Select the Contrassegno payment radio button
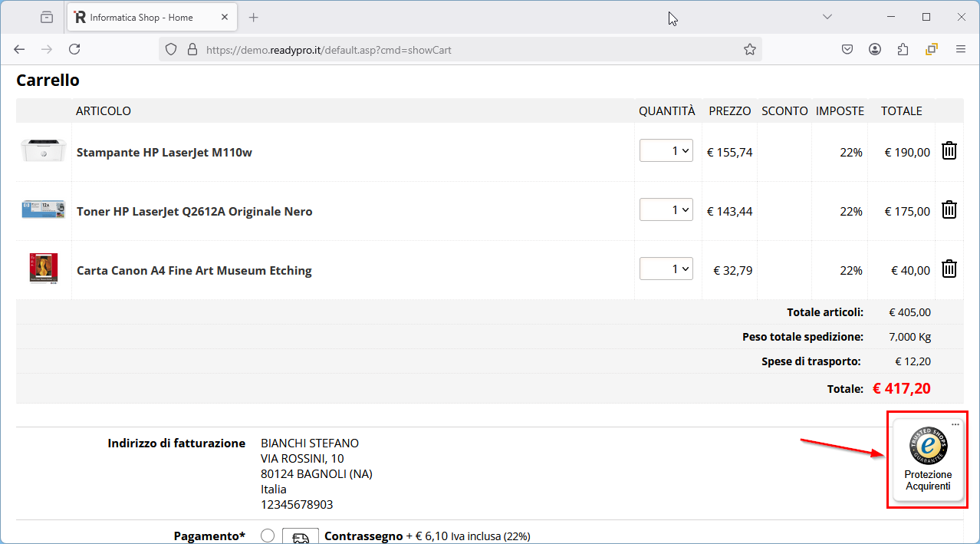The height and width of the screenshot is (544, 980). tap(268, 536)
